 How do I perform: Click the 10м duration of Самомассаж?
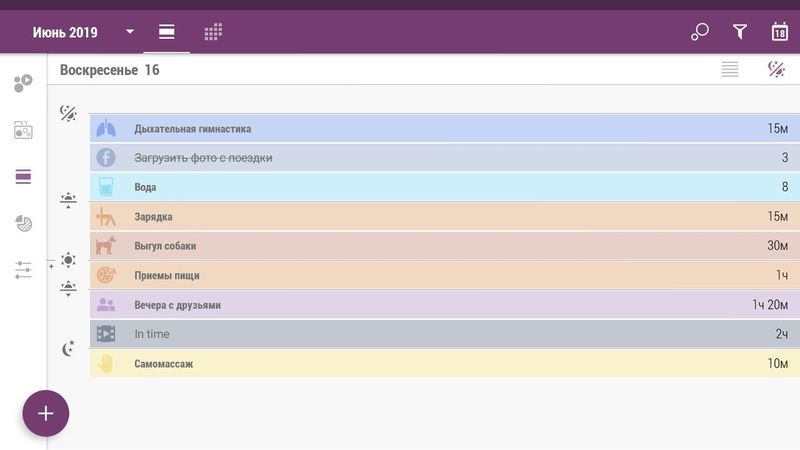(x=778, y=363)
